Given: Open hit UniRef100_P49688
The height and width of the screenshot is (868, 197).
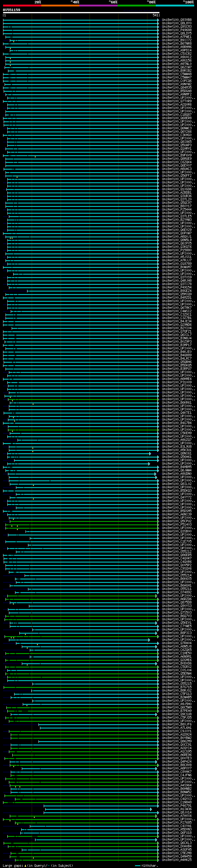Looking at the screenshot, I should (x=177, y=30).
